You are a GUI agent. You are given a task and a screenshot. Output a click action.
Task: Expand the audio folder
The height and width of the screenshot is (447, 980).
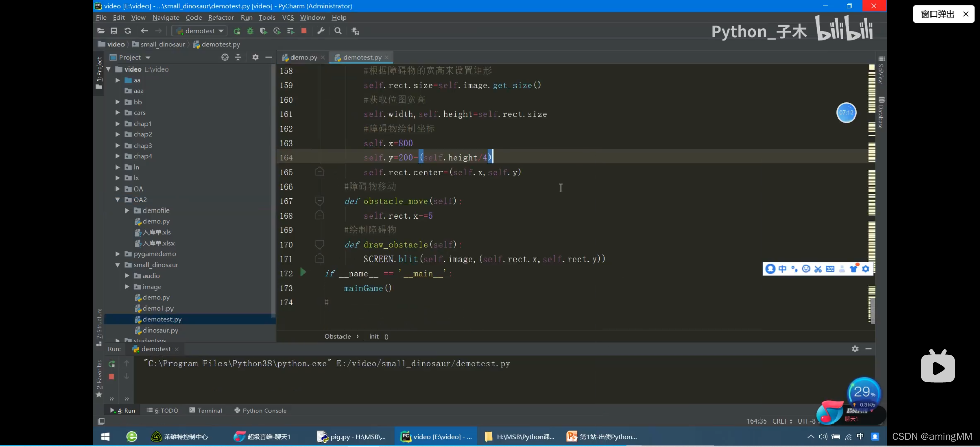127,276
